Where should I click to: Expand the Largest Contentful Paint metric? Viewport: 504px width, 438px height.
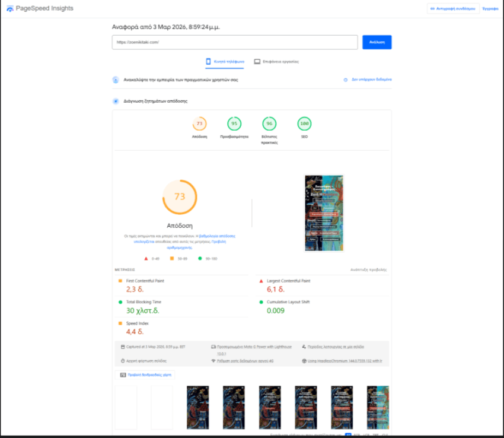(x=288, y=281)
